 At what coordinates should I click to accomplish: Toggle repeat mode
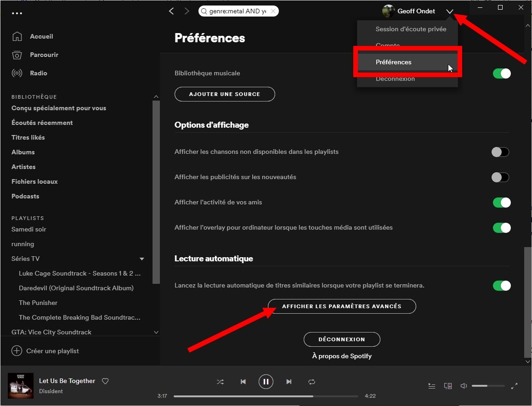coord(311,382)
